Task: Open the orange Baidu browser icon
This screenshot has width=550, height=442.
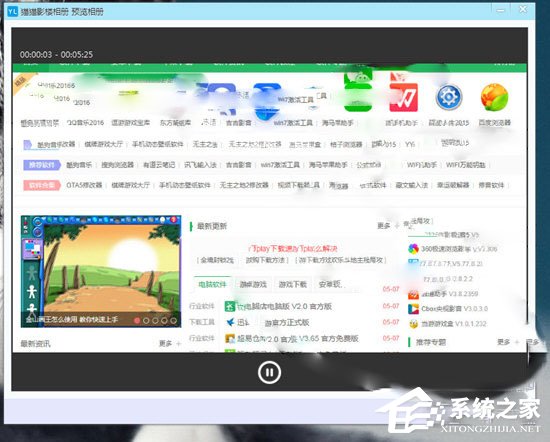Action: 494,97
